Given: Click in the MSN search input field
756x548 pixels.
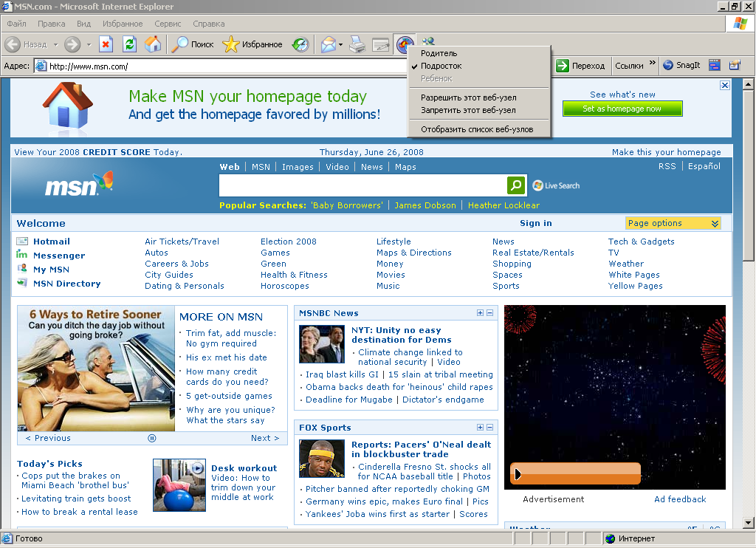Looking at the screenshot, I should [x=362, y=185].
